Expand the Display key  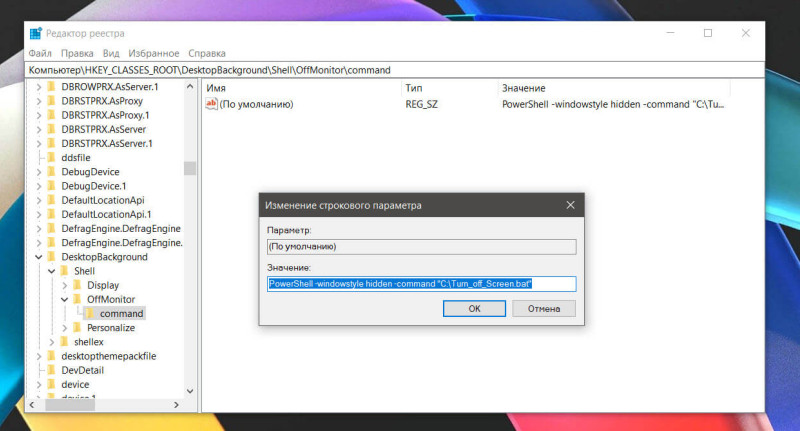[64, 285]
